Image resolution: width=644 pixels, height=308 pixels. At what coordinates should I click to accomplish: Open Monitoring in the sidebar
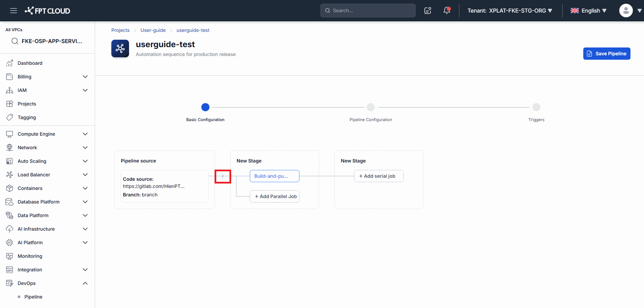30,256
